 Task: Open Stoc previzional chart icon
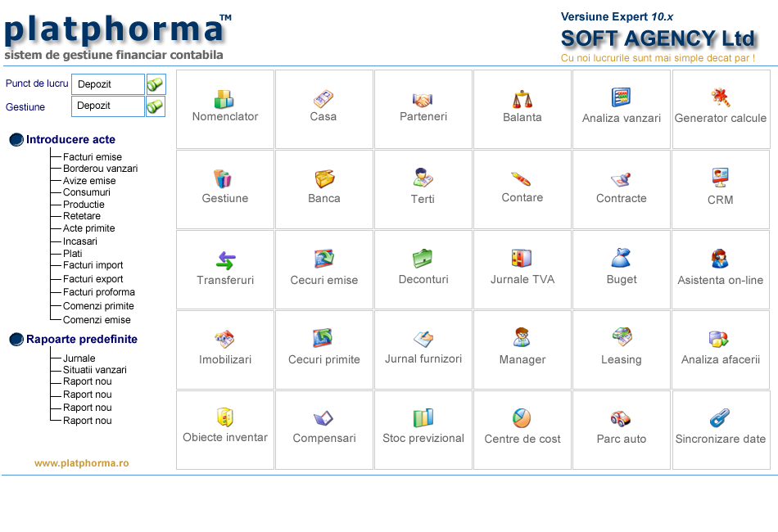point(423,417)
